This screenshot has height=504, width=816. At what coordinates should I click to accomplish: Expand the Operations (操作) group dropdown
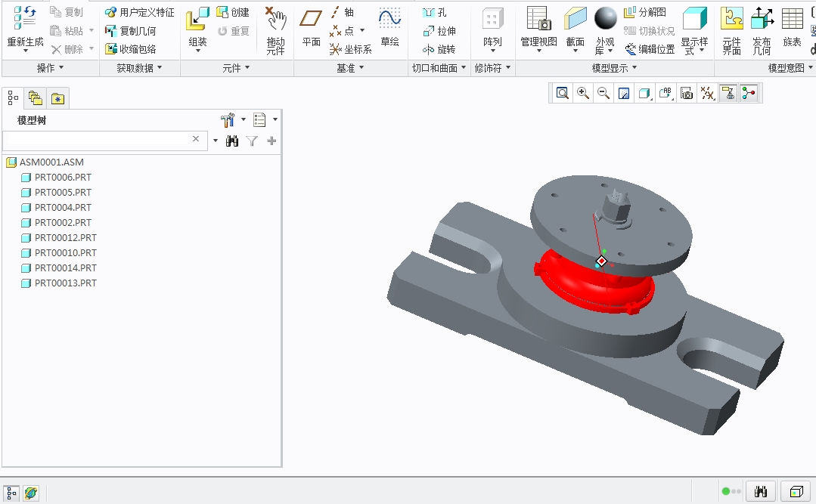pos(51,68)
